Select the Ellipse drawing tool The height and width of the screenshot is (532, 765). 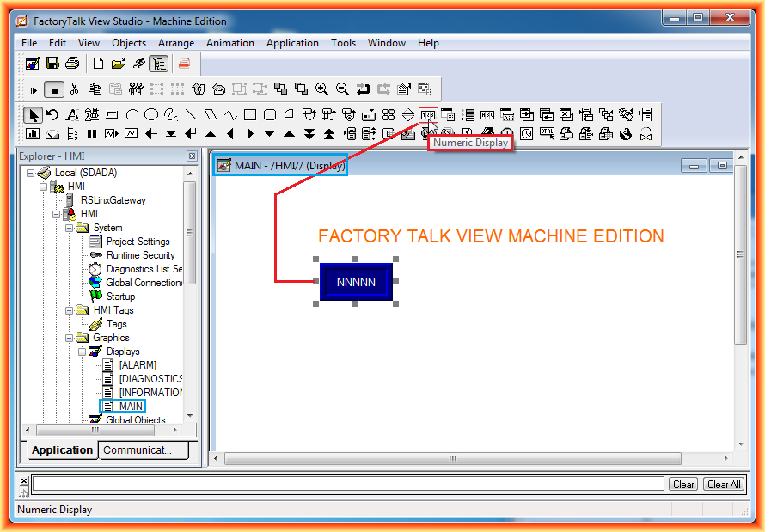coord(150,113)
